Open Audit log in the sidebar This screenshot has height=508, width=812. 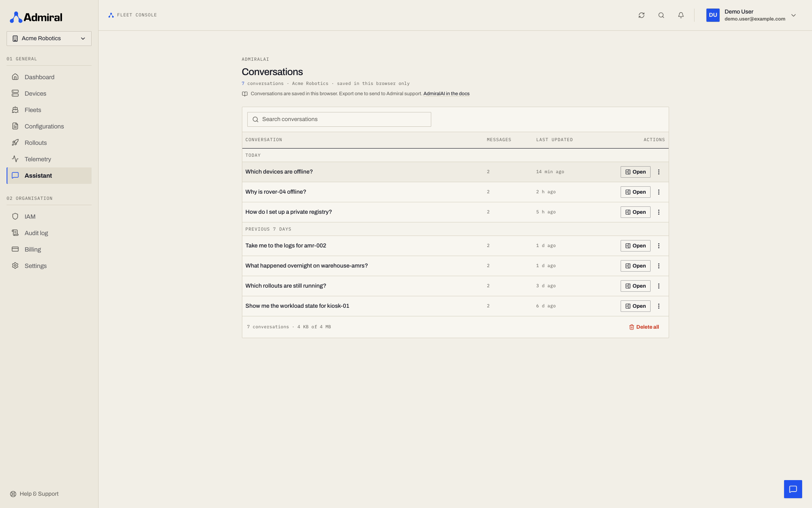click(x=49, y=233)
